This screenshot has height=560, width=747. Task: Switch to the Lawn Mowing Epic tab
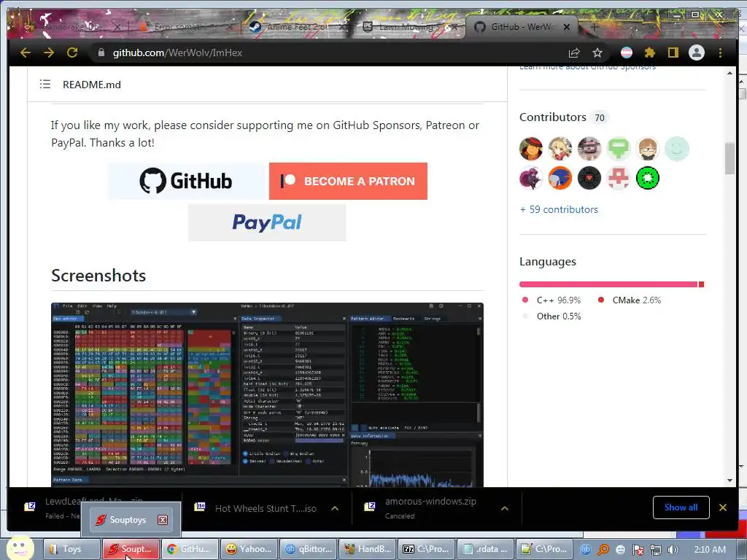[410, 27]
